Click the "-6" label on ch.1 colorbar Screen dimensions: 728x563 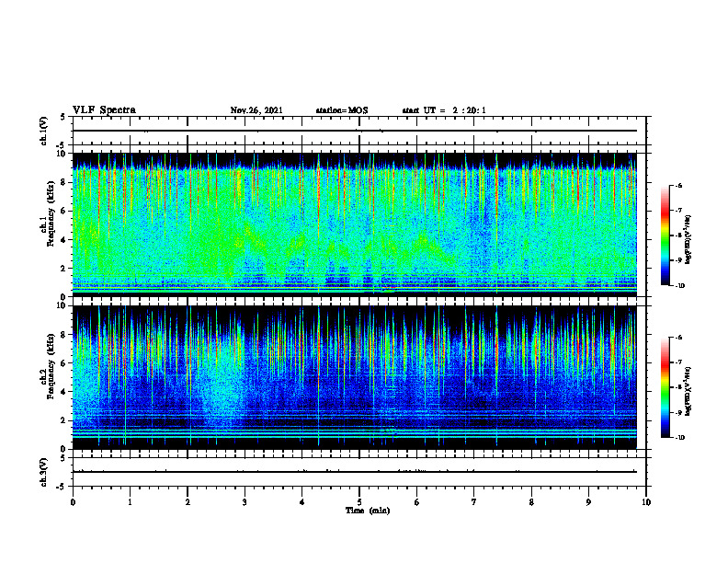679,185
